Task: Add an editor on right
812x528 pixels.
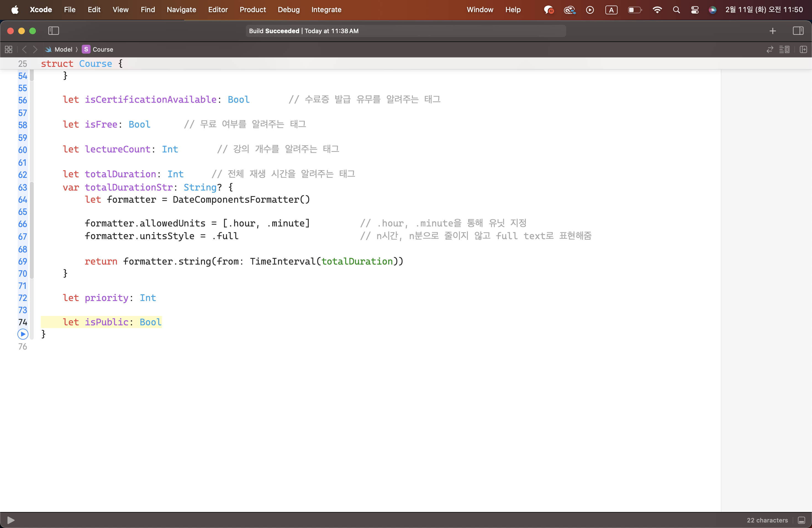Action: click(803, 49)
